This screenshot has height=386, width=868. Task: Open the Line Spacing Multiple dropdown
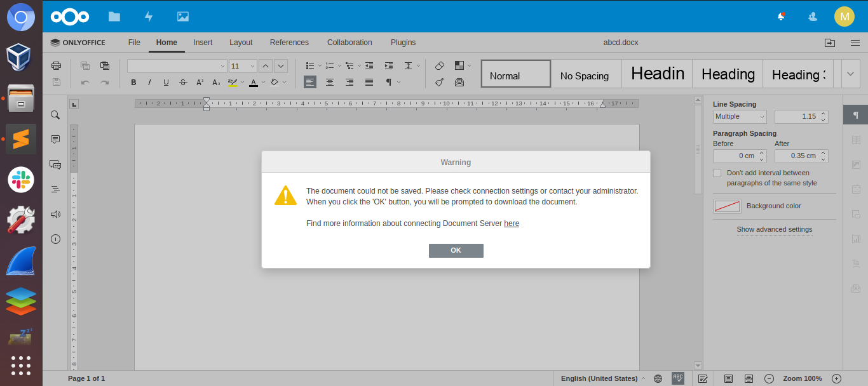pyautogui.click(x=739, y=116)
